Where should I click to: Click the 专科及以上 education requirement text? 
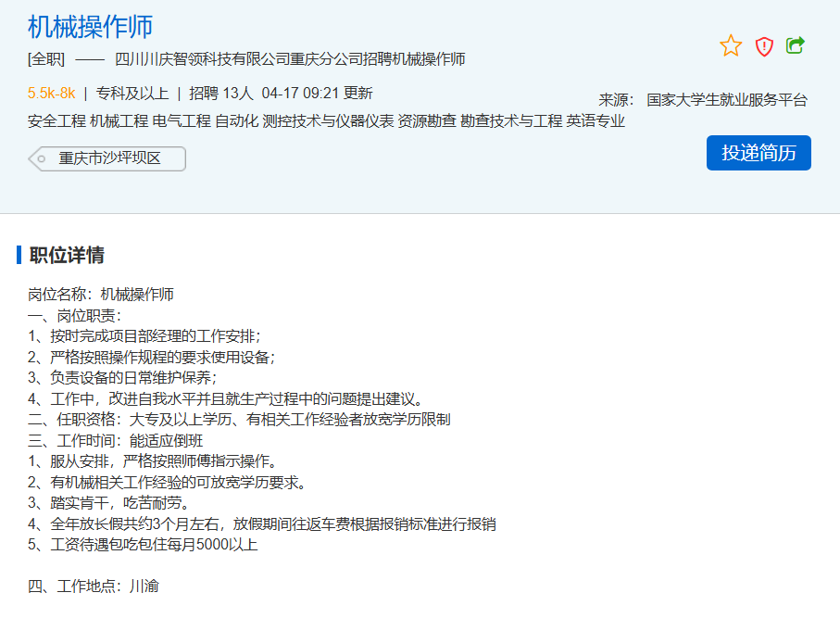132,93
